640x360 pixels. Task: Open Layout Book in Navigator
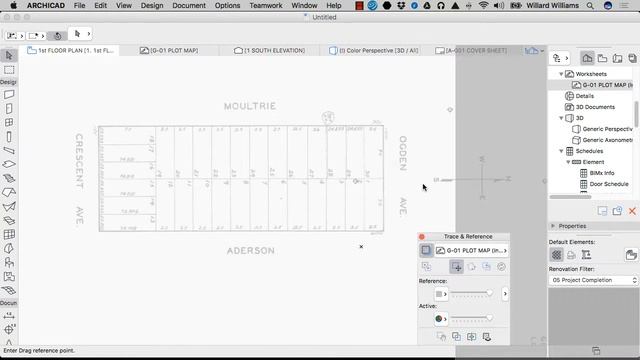pos(618,58)
